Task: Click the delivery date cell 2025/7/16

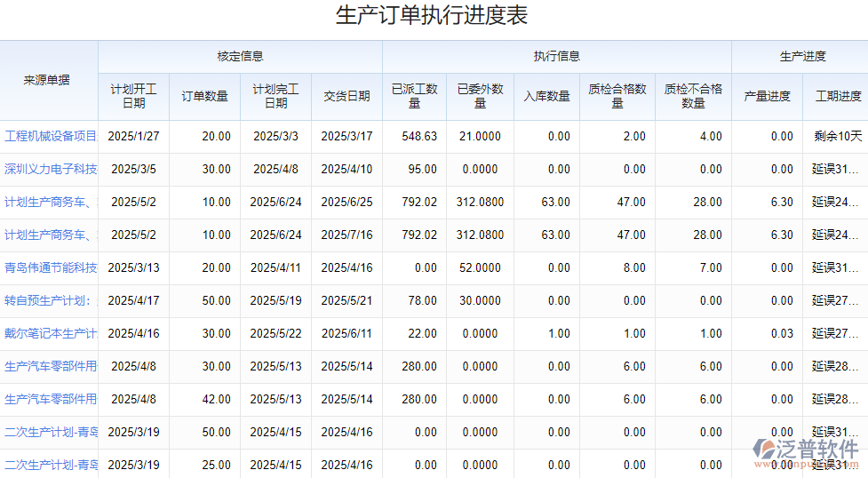Action: pyautogui.click(x=347, y=235)
